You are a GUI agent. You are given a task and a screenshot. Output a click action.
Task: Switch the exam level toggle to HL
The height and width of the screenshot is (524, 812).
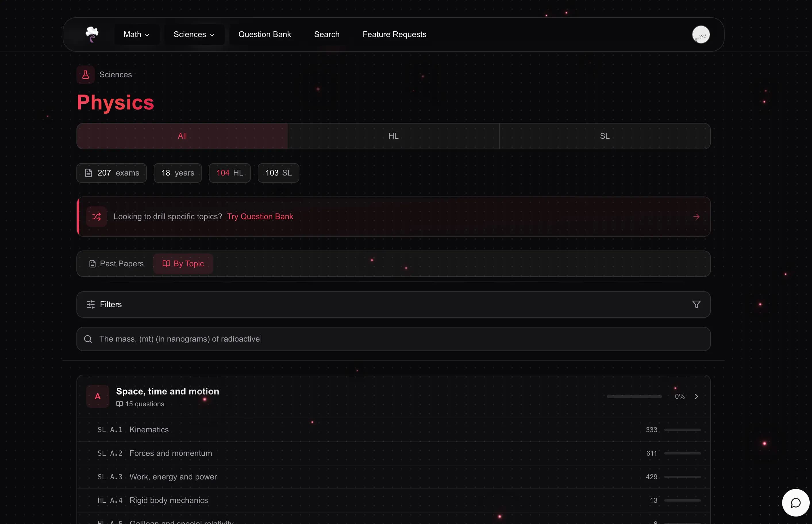pos(393,136)
